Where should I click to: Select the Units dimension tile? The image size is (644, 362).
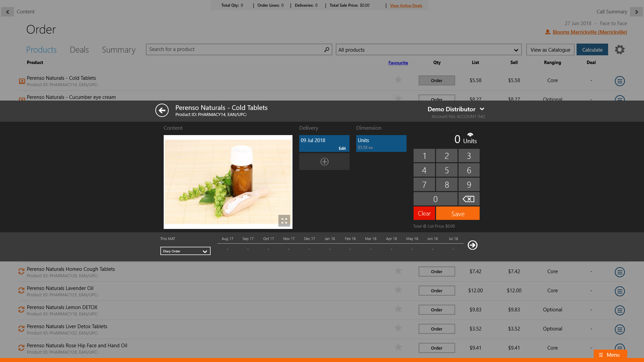tap(381, 143)
